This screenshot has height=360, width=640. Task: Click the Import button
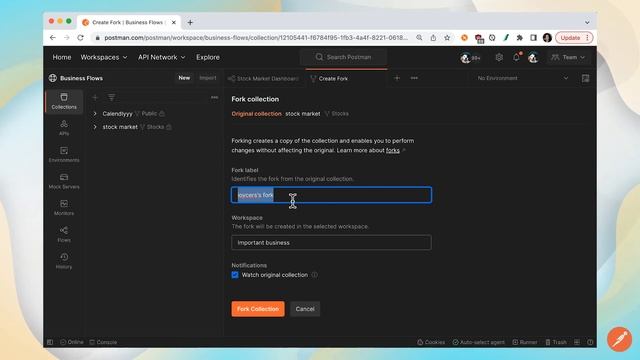tap(208, 78)
